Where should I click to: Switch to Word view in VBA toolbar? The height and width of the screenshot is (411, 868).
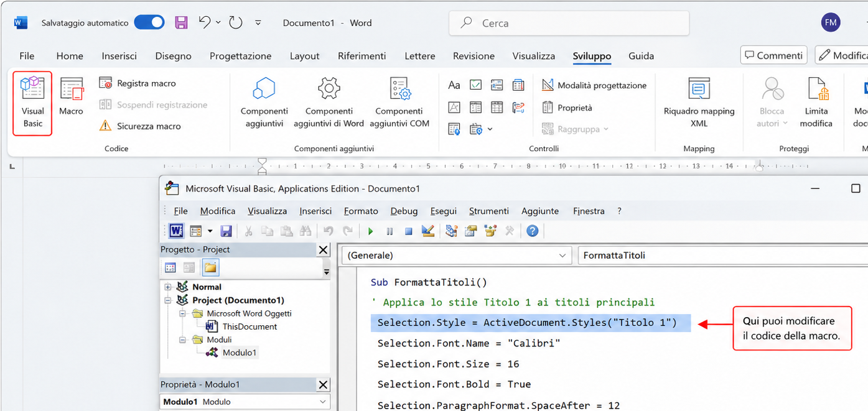pos(176,231)
